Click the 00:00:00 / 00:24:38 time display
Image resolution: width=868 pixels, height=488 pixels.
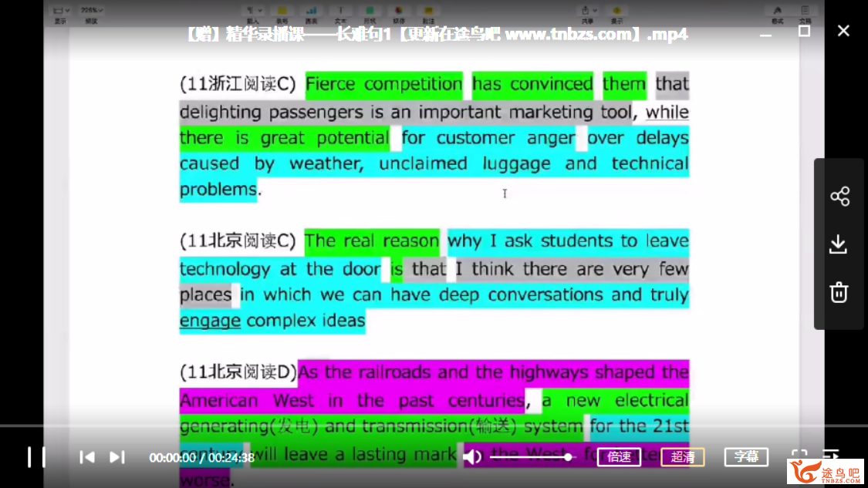tap(201, 458)
